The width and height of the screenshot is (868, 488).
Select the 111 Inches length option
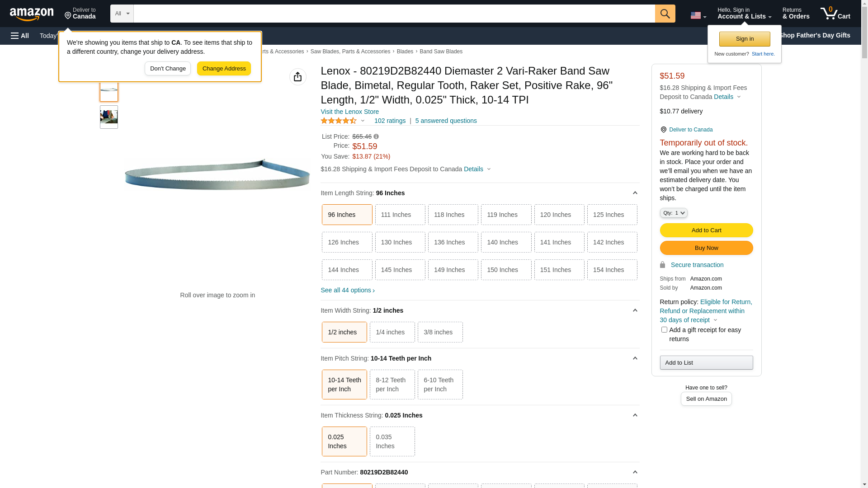[x=400, y=215]
